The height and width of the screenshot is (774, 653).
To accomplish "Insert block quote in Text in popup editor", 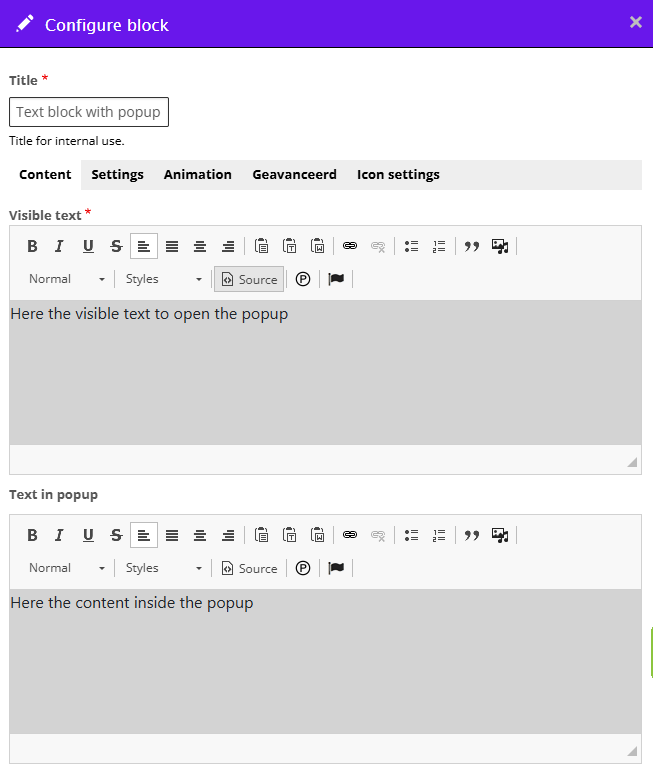I will (x=472, y=535).
